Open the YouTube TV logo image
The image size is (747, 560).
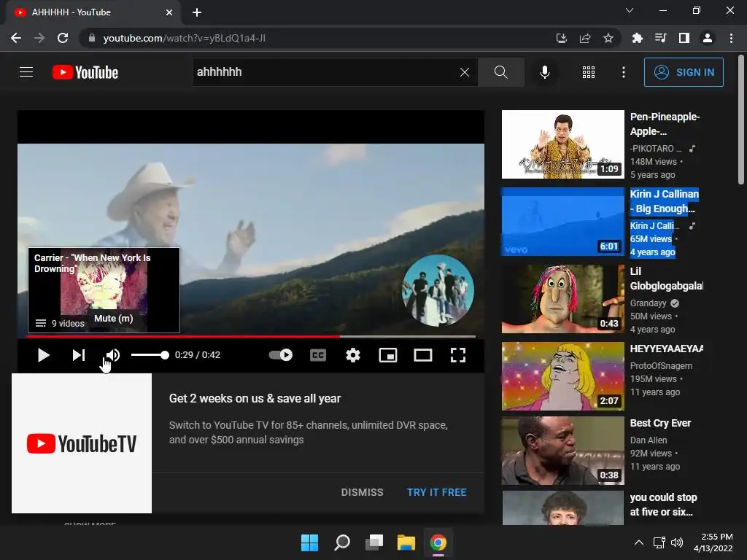point(82,443)
